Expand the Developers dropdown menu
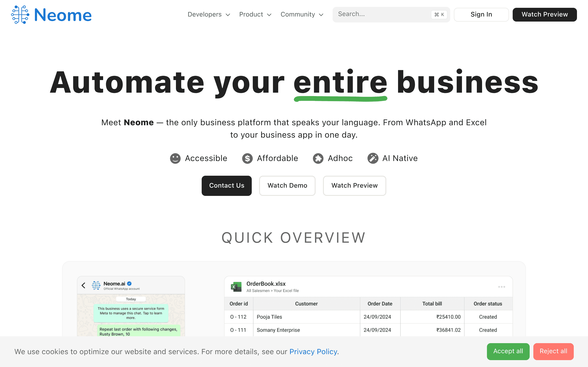Viewport: 588px width, 367px height. [209, 14]
